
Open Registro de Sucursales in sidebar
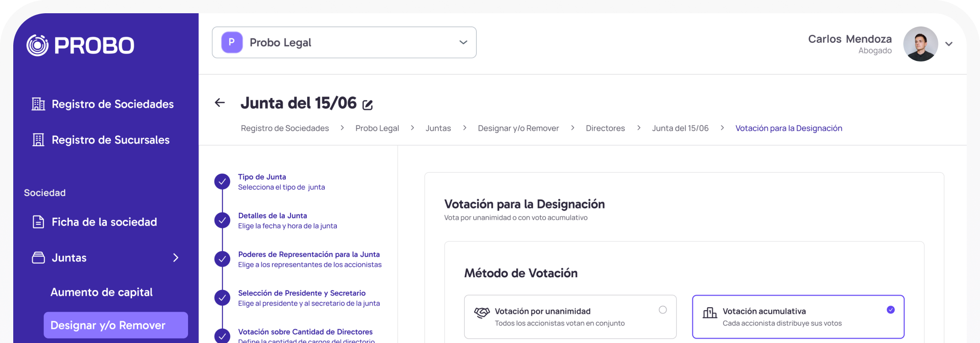click(101, 139)
